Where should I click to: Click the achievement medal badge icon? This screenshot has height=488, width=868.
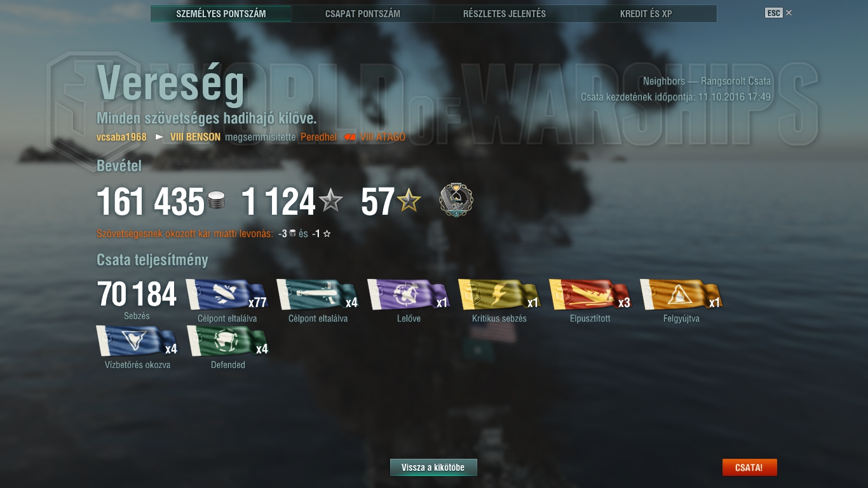pos(456,201)
